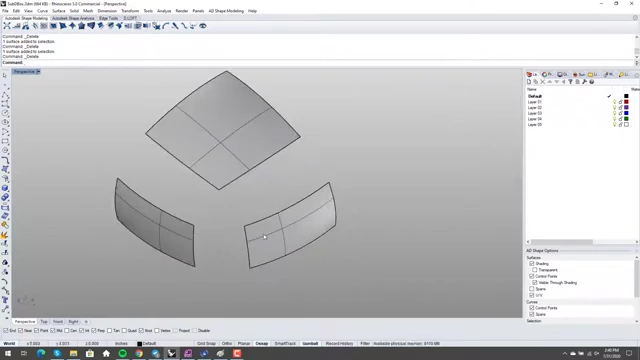Viewport: 640px width, 360px height.
Task: Toggle the Mid osnap checkbox
Action: (x=53, y=331)
